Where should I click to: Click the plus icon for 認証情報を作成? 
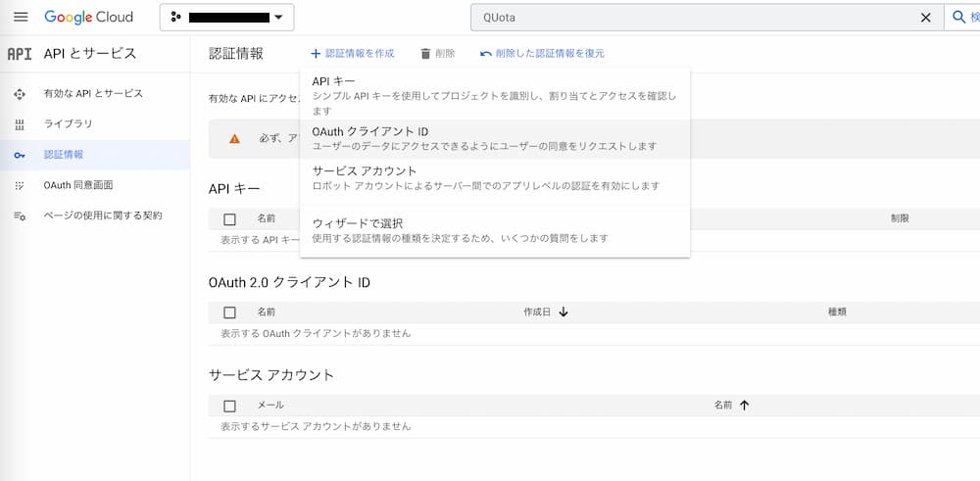click(316, 54)
